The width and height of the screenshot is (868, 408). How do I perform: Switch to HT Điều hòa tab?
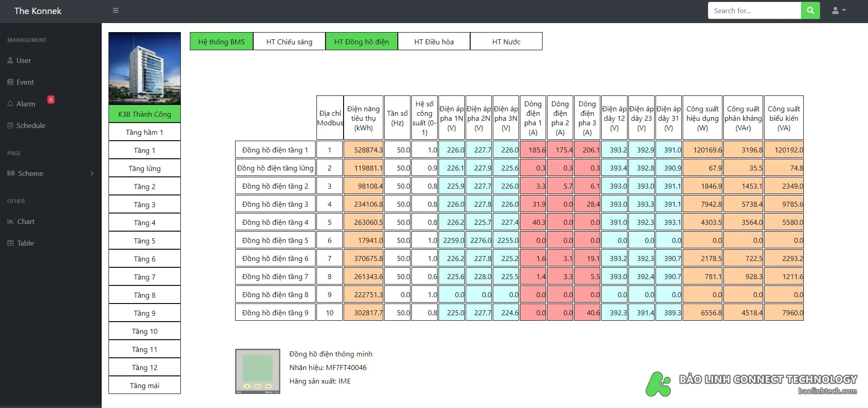pos(434,41)
